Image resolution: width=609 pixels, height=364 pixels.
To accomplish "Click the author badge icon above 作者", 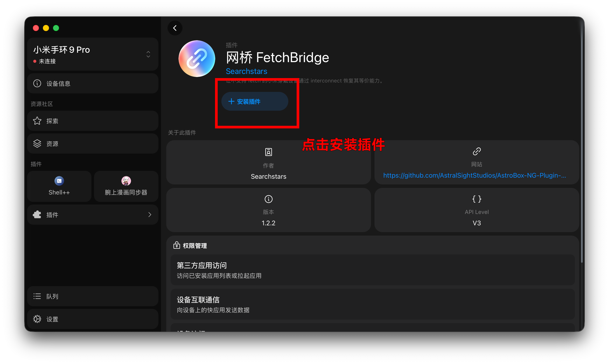I will coord(268,152).
